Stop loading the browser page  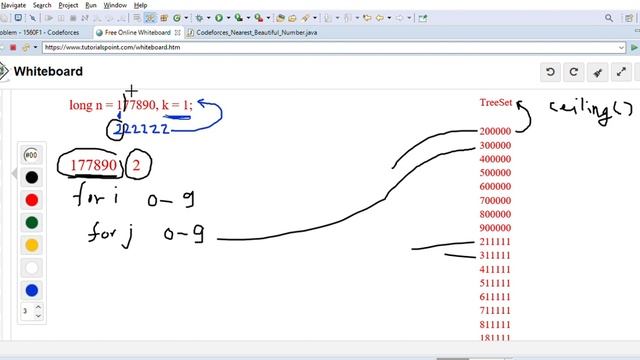tap(13, 47)
